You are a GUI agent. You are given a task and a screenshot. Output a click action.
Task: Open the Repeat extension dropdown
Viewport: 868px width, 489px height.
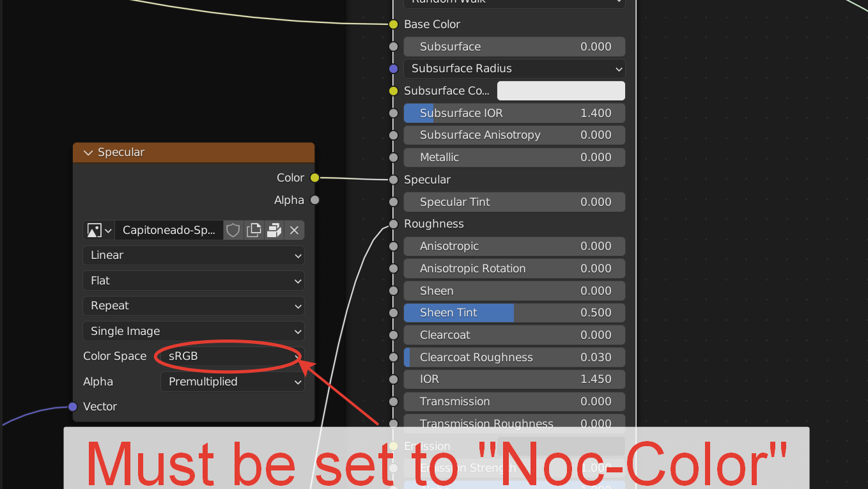(194, 306)
